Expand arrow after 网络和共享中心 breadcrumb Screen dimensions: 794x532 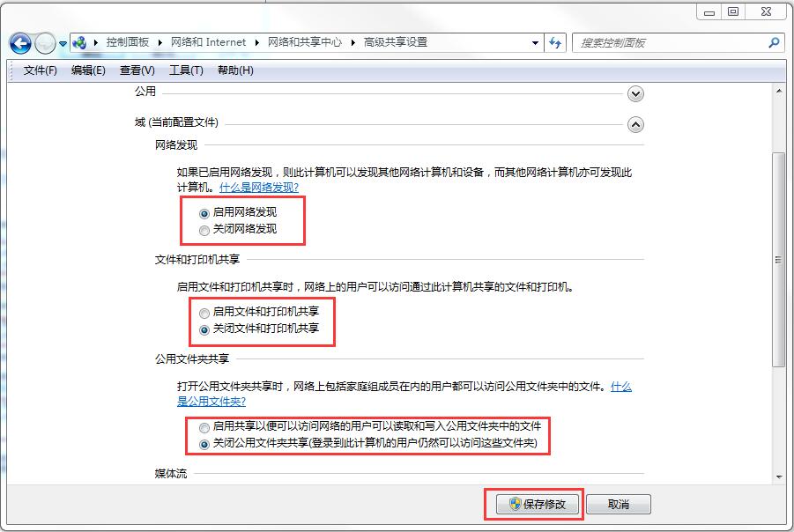pyautogui.click(x=353, y=42)
